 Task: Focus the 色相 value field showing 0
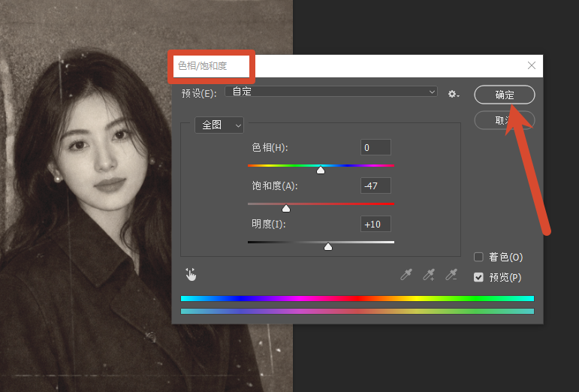click(x=375, y=148)
